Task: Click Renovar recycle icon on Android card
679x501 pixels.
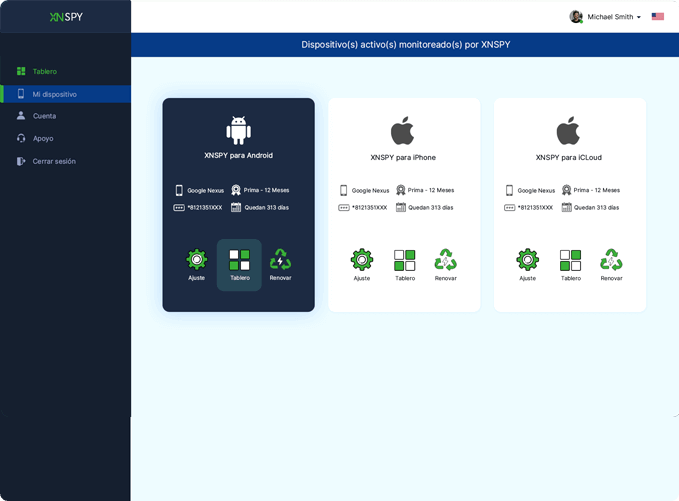Action: point(280,260)
